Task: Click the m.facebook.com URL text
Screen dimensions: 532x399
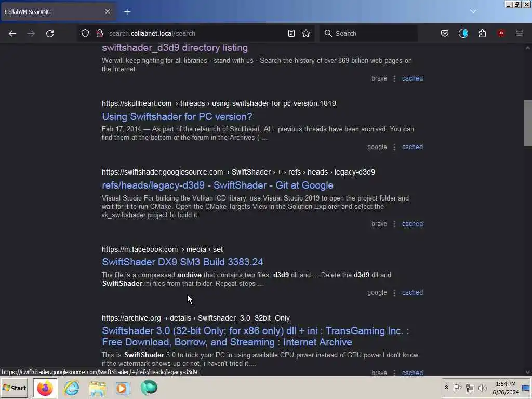Action: pyautogui.click(x=162, y=249)
